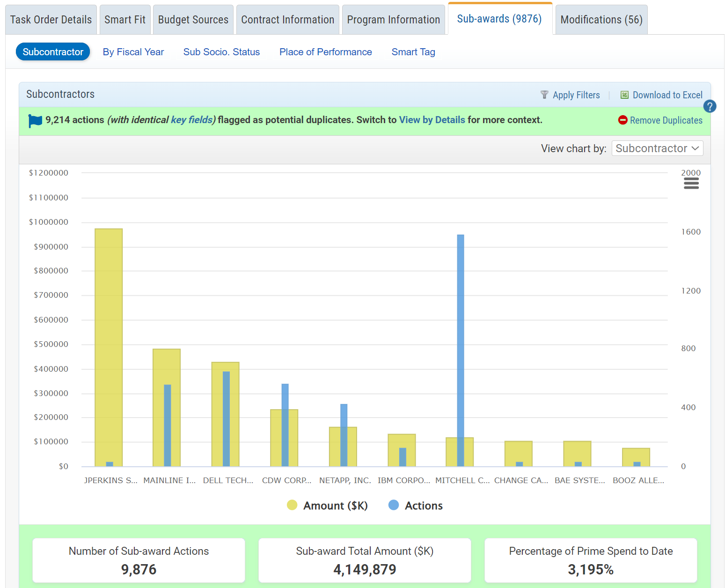Switch to the Modifications (56) tab
The width and height of the screenshot is (725, 588).
coord(601,20)
